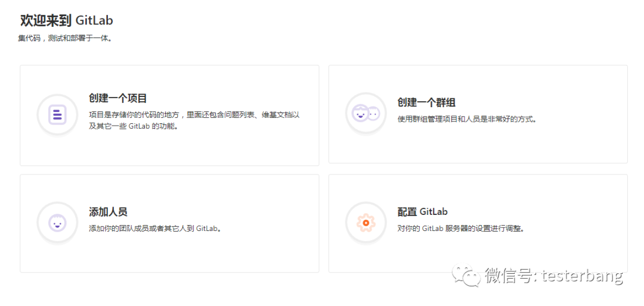Select the 添加人员 heading

click(108, 212)
